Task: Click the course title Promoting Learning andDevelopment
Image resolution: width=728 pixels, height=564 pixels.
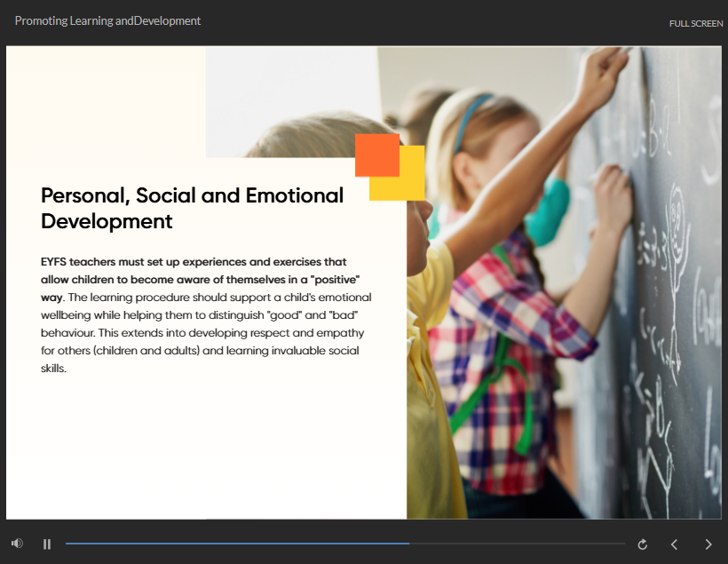Action: (x=107, y=20)
